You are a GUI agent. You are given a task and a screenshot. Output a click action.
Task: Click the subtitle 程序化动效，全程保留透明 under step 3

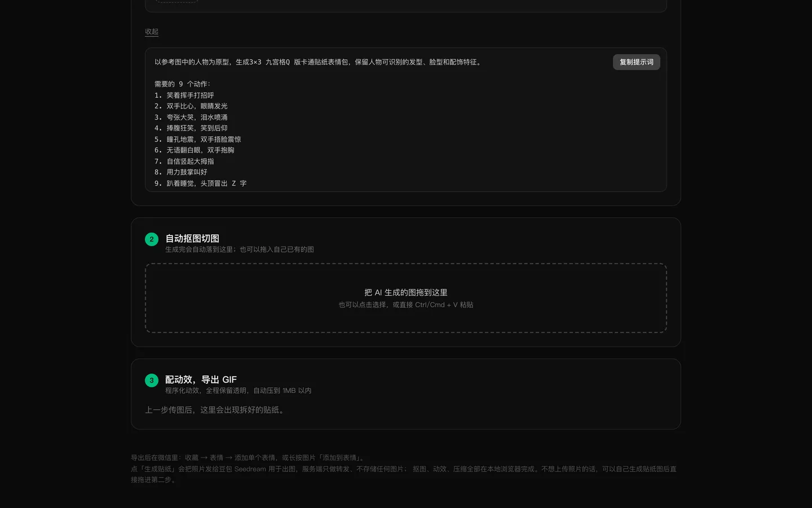(239, 391)
